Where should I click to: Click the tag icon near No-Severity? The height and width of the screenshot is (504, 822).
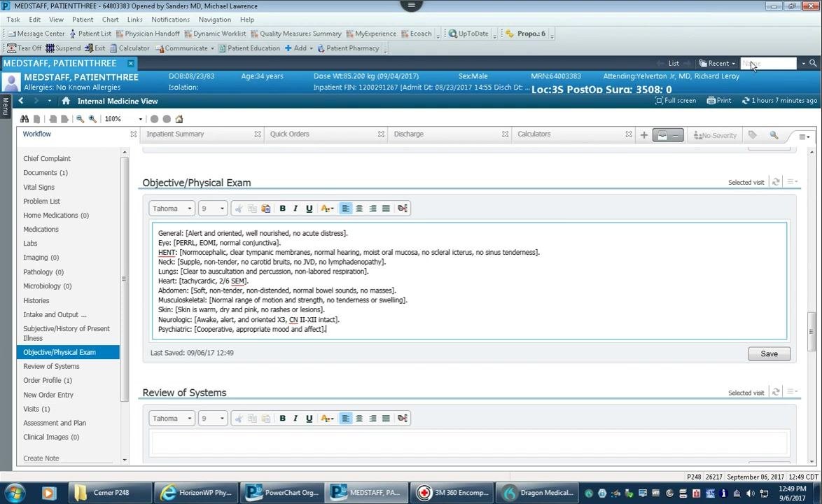pos(753,135)
